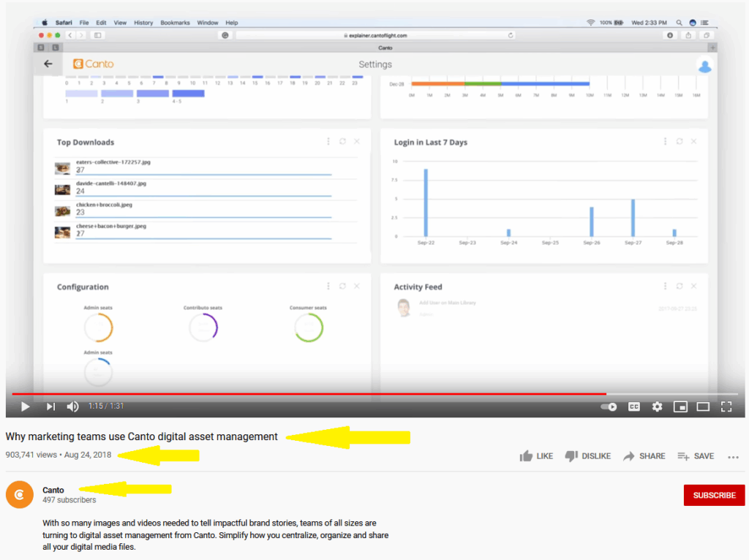
Task: Click the thumbs-down DISLIKE icon
Action: (x=571, y=455)
